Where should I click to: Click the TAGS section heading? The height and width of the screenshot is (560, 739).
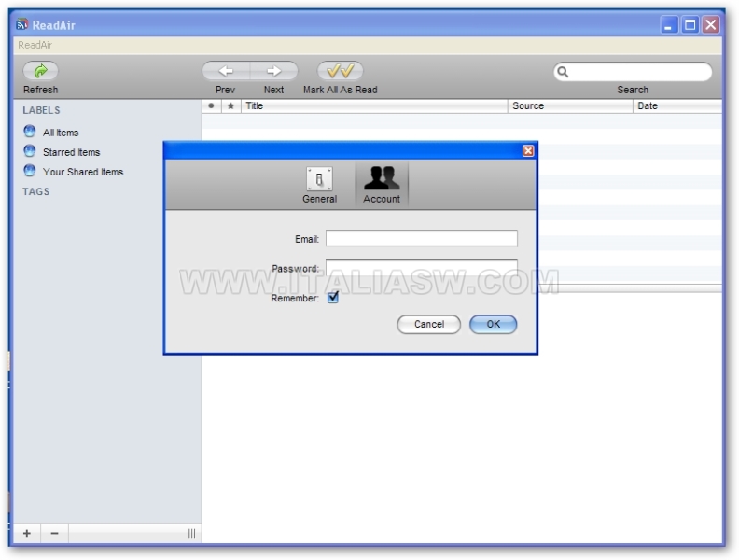(35, 192)
